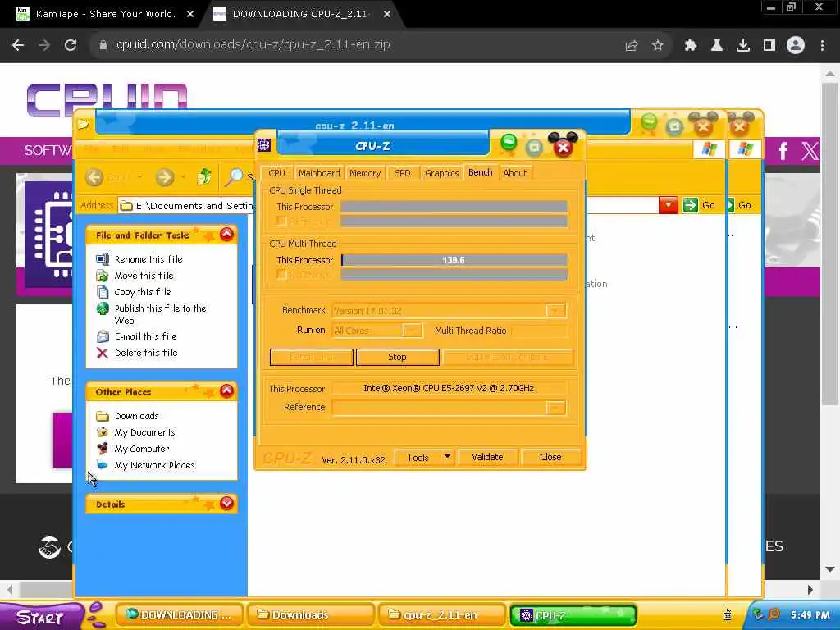Click the multi thread score progress bar
Image resolution: width=840 pixels, height=630 pixels.
(x=454, y=260)
